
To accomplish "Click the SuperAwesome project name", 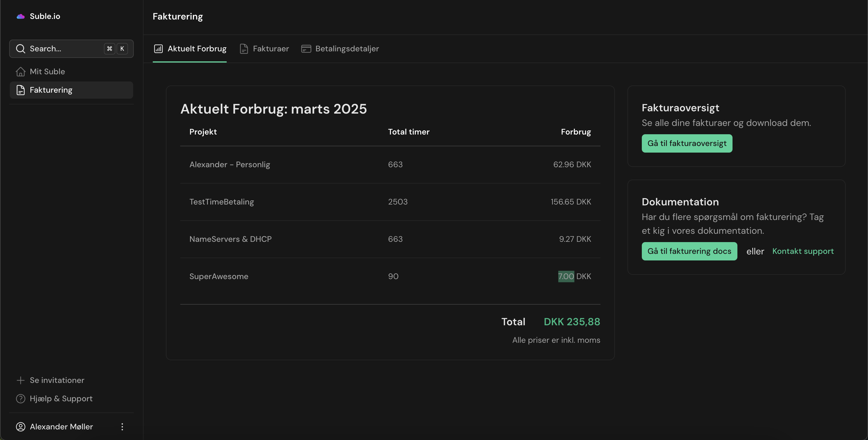I will (x=219, y=277).
